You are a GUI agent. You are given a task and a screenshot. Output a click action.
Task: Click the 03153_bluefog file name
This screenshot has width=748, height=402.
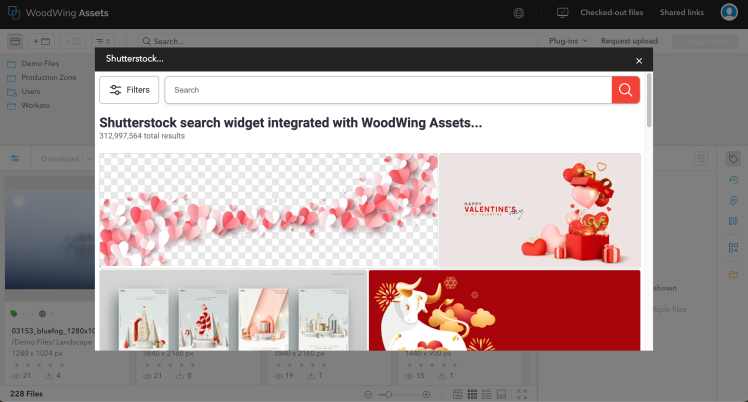point(52,330)
